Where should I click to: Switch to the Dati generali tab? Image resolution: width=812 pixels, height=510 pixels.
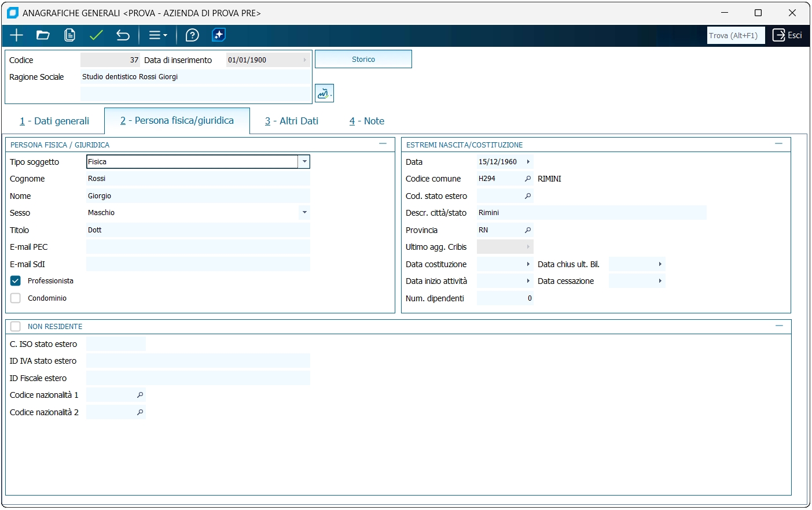(x=54, y=121)
